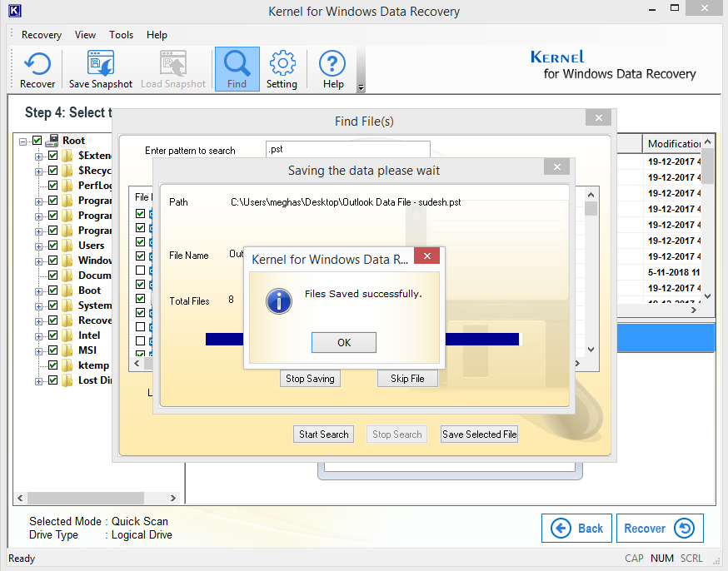Open the Setting gear tool
The width and height of the screenshot is (728, 571).
tap(282, 70)
